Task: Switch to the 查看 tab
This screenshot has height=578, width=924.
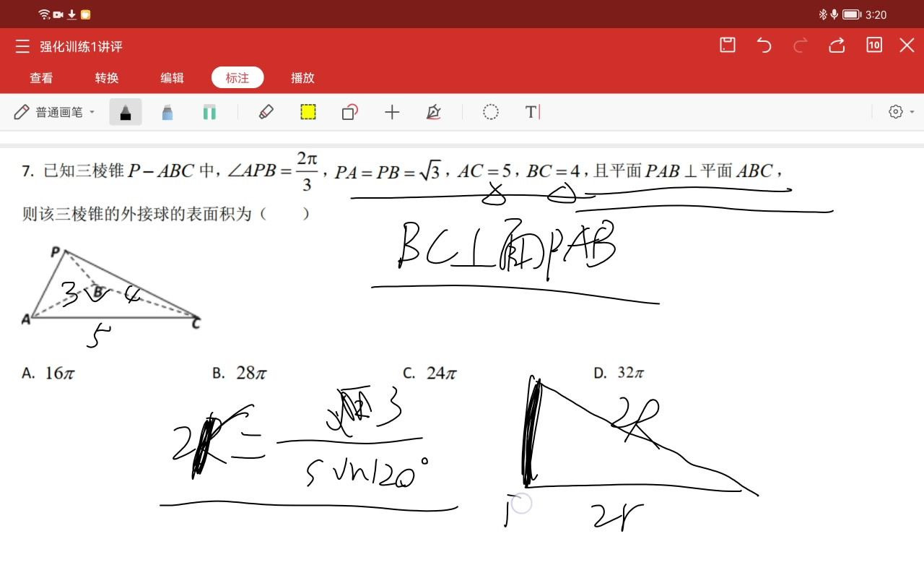Action: [x=41, y=78]
